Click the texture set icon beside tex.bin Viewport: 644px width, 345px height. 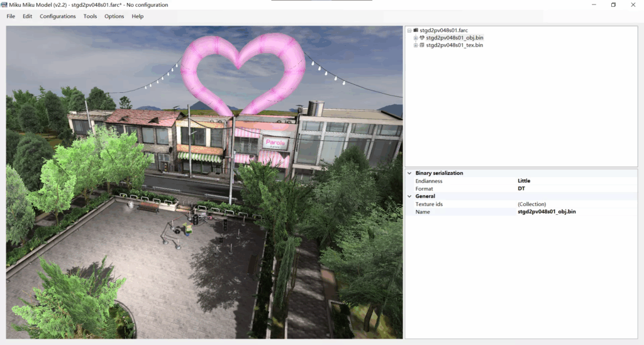(422, 45)
